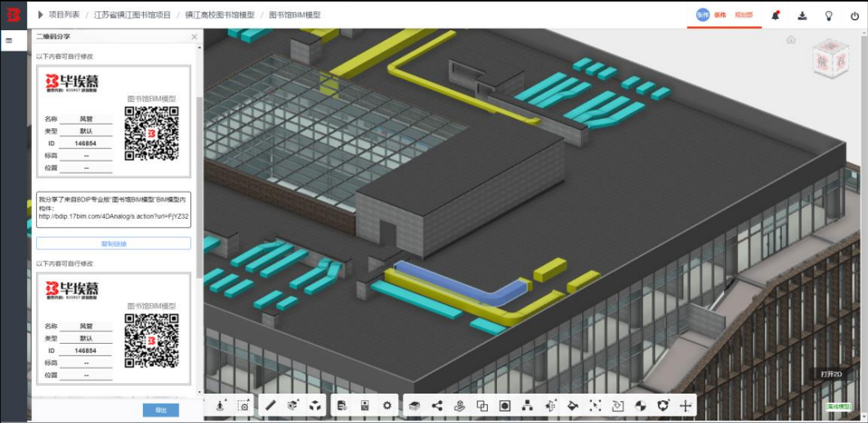Select the measure ruler tool
868x423 pixels.
tap(271, 405)
